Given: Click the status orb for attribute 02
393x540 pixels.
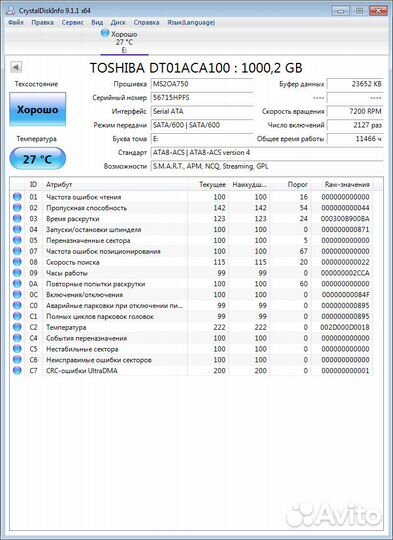Looking at the screenshot, I should 17,208.
